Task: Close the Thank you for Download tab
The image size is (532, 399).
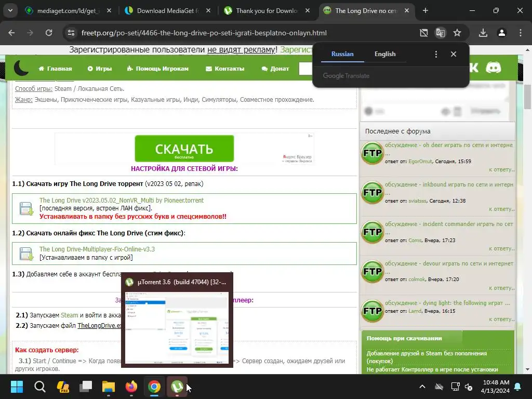Action: pos(308,11)
